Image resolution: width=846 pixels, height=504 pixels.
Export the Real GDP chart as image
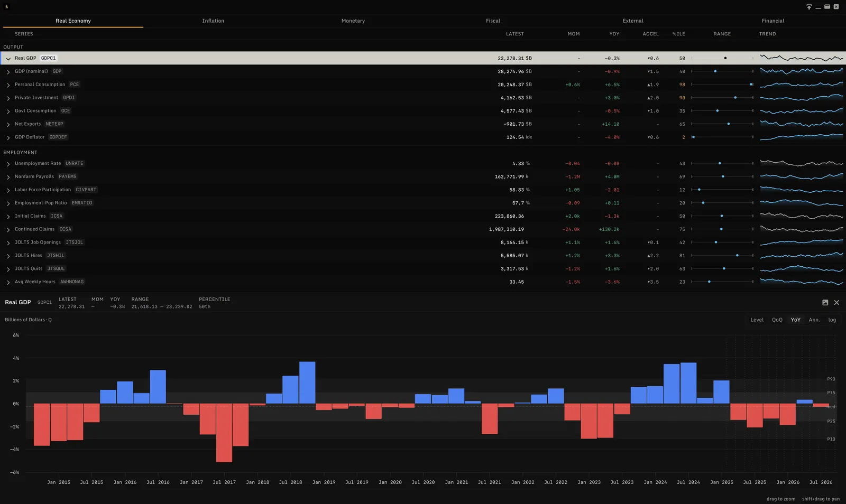[x=825, y=303]
